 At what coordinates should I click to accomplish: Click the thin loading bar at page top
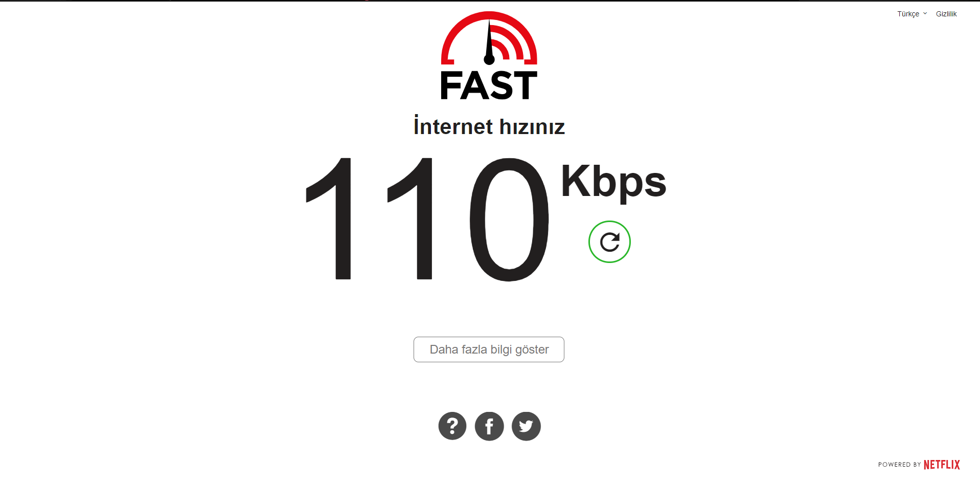490,1
